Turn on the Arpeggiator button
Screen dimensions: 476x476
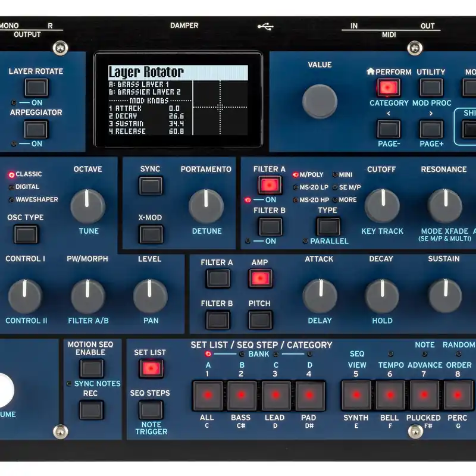pos(36,129)
